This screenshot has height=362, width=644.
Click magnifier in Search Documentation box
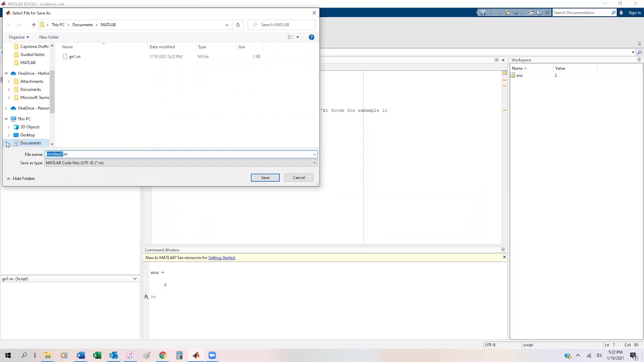[x=613, y=13]
